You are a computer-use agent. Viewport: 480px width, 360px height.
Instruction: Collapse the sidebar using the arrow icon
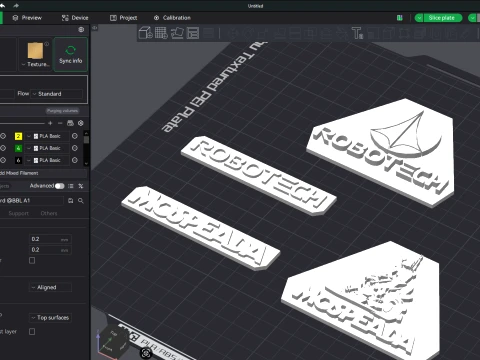pyautogui.click(x=95, y=28)
